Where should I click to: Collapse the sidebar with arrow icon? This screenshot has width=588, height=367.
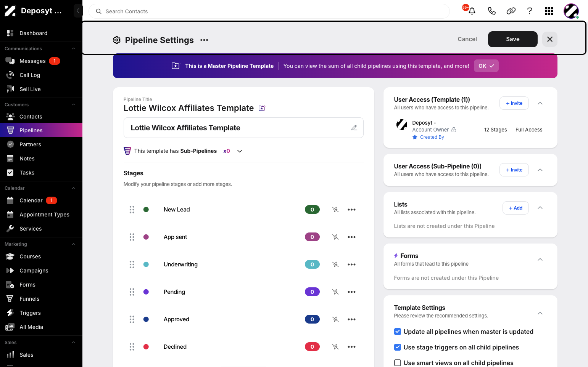tap(78, 11)
